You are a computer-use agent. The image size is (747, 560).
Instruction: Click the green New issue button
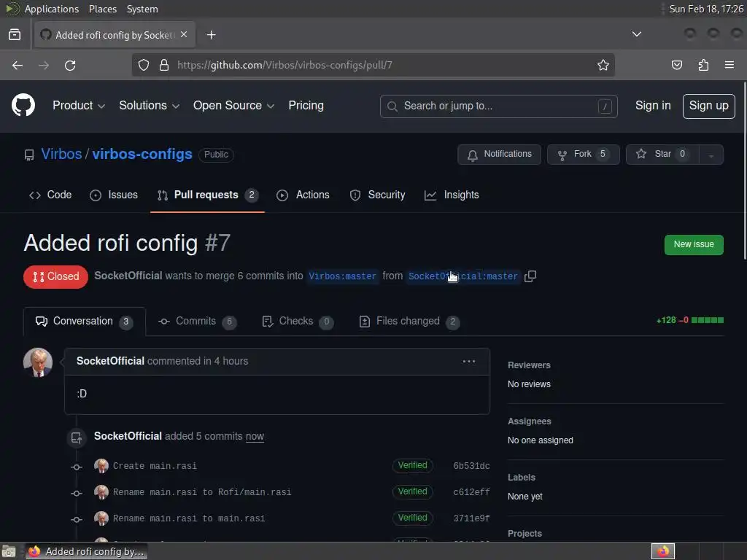pos(694,245)
